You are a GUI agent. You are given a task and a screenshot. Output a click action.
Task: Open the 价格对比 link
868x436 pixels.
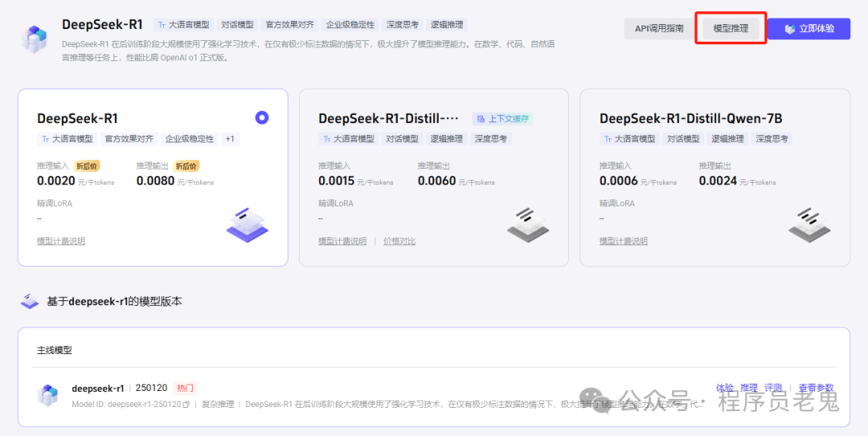click(399, 241)
